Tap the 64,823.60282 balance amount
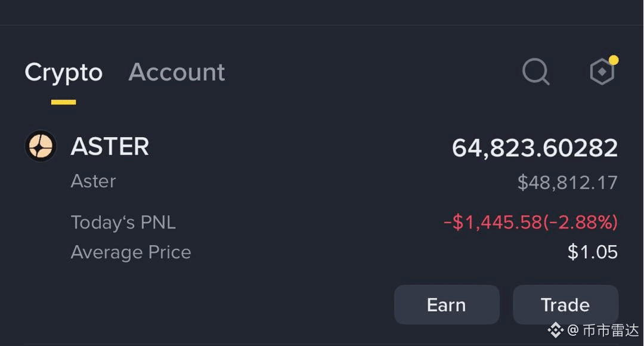Screen dimensions: 644x346 (534, 148)
